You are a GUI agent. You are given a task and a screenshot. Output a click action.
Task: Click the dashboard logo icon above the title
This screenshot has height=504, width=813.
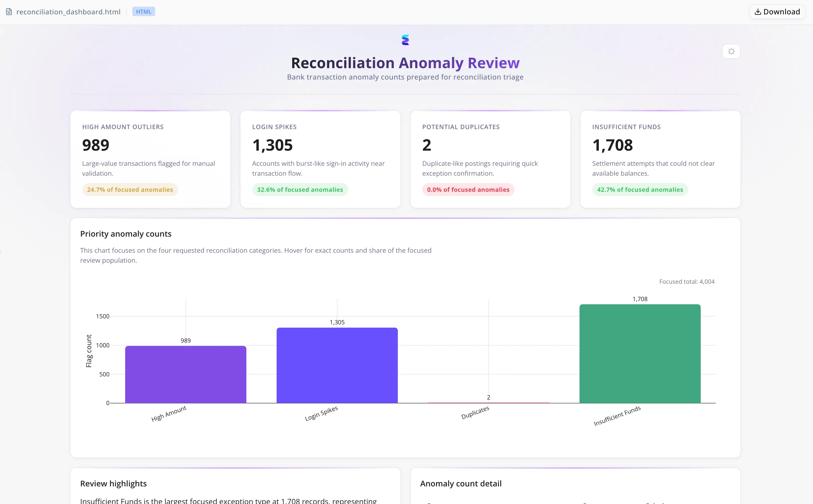pyautogui.click(x=405, y=40)
